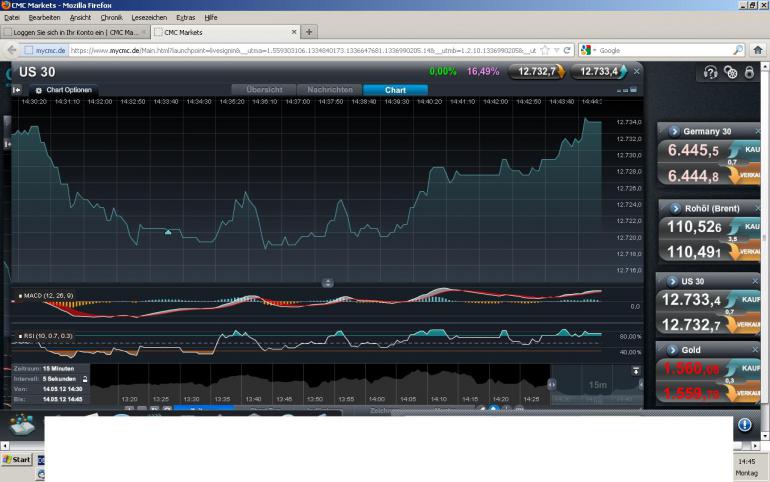Screen dimensions: 770x482
Task: Click the blue info icon bottom right
Action: point(744,425)
